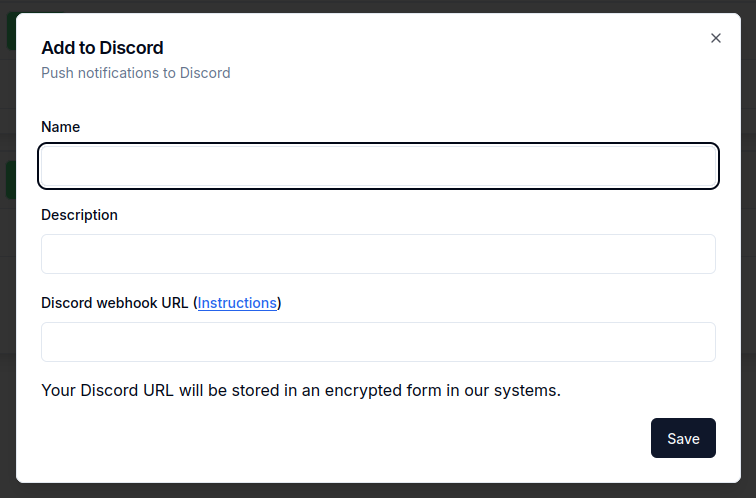Image resolution: width=756 pixels, height=498 pixels.
Task: Click the Discord webhook URL label text
Action: pos(115,303)
